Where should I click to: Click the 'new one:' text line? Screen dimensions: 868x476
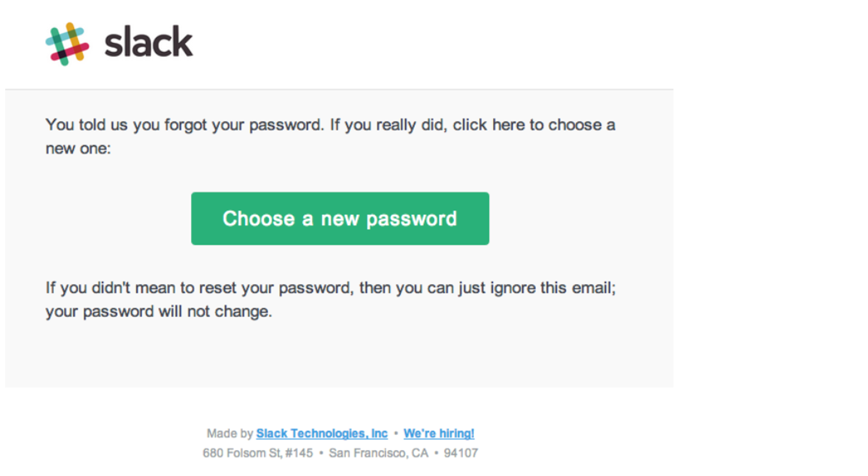tap(78, 149)
